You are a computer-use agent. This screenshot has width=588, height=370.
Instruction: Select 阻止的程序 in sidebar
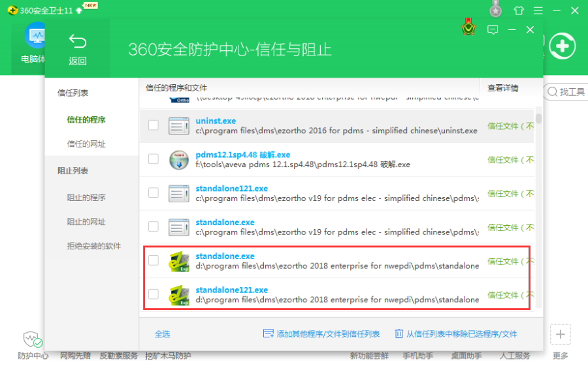[x=86, y=197]
